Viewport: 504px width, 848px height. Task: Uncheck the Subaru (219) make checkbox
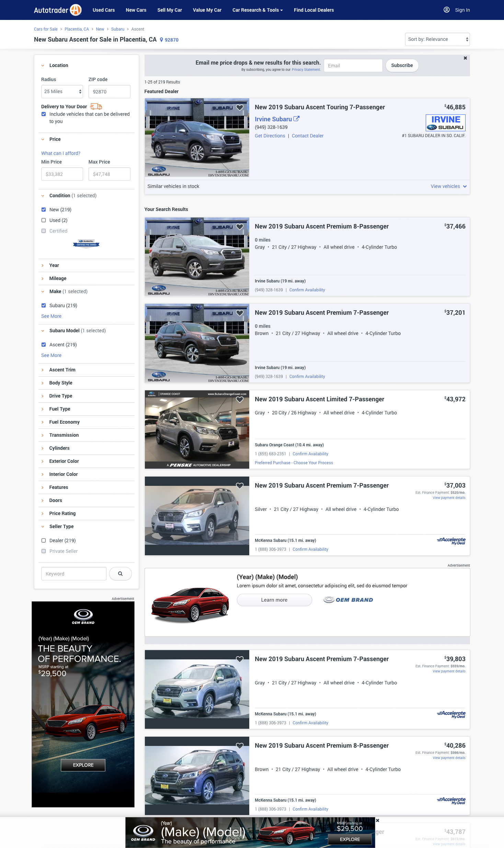(x=44, y=305)
